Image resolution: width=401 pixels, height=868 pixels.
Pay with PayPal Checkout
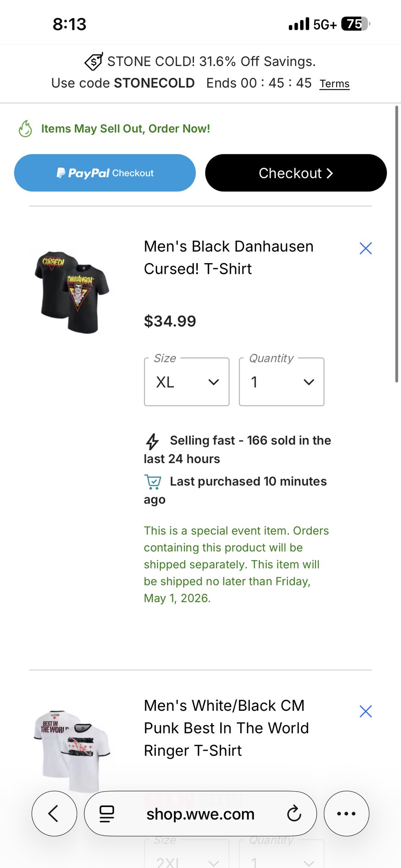(105, 173)
